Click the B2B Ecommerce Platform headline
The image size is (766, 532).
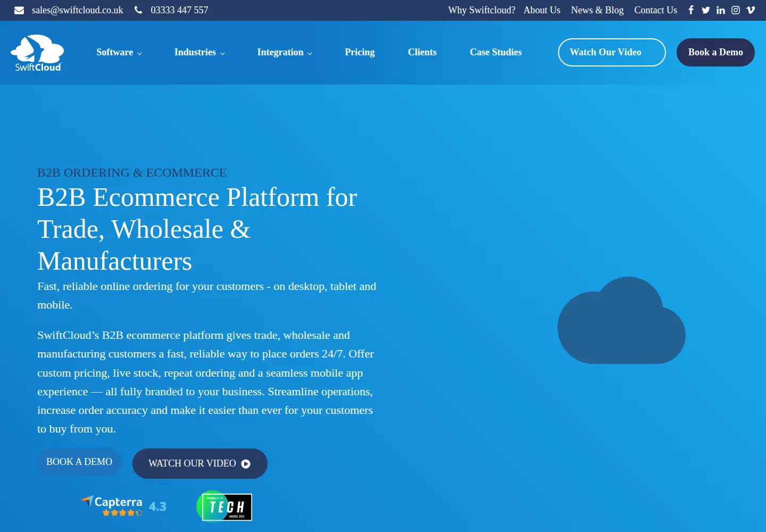197,229
